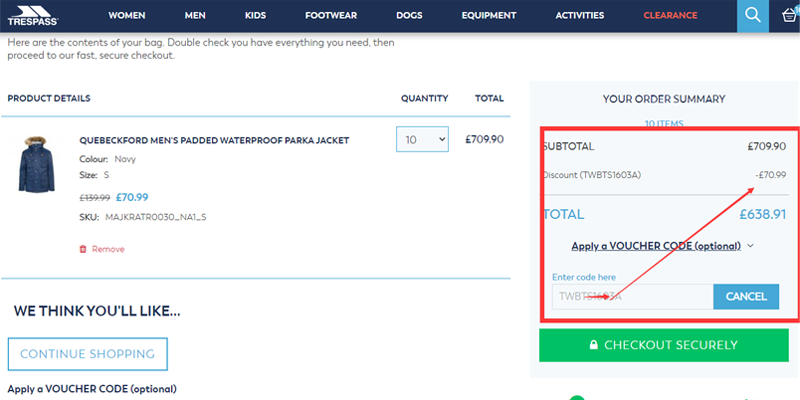Click the voucher code input field
The width and height of the screenshot is (800, 400).
[x=633, y=296]
